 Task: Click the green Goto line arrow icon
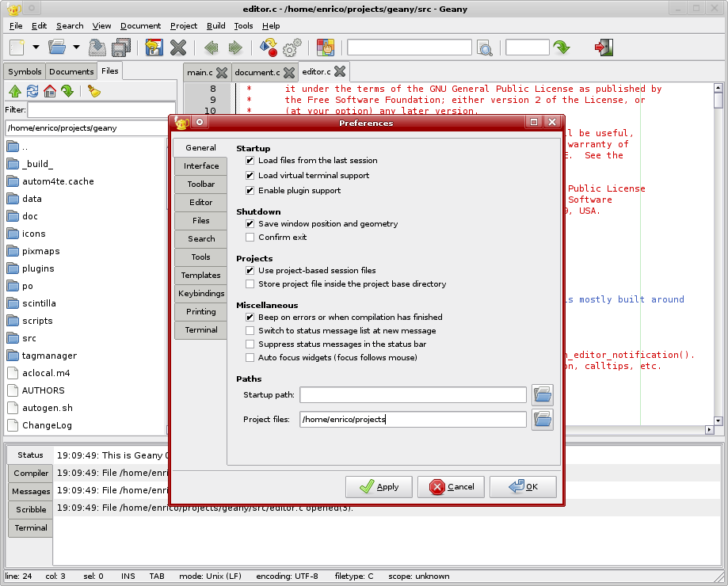coord(562,47)
